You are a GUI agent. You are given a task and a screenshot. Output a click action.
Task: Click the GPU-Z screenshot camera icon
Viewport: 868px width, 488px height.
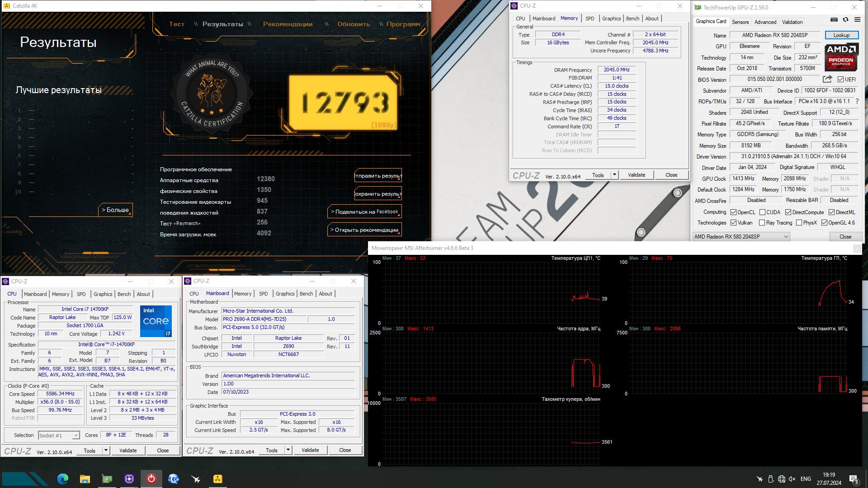point(834,20)
